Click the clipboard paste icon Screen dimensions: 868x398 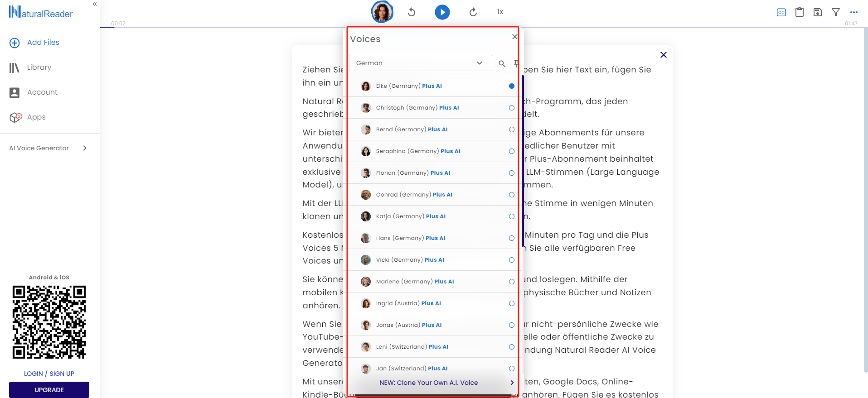[800, 12]
